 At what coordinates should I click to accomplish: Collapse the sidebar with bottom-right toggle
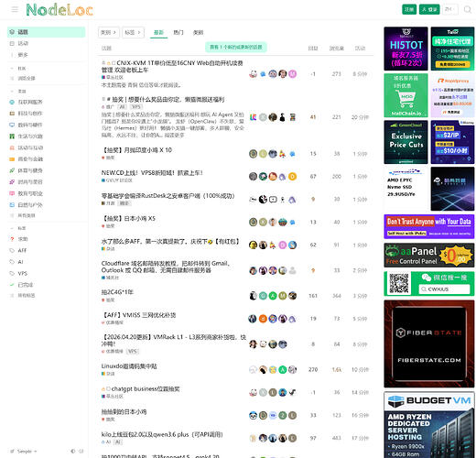click(81, 451)
